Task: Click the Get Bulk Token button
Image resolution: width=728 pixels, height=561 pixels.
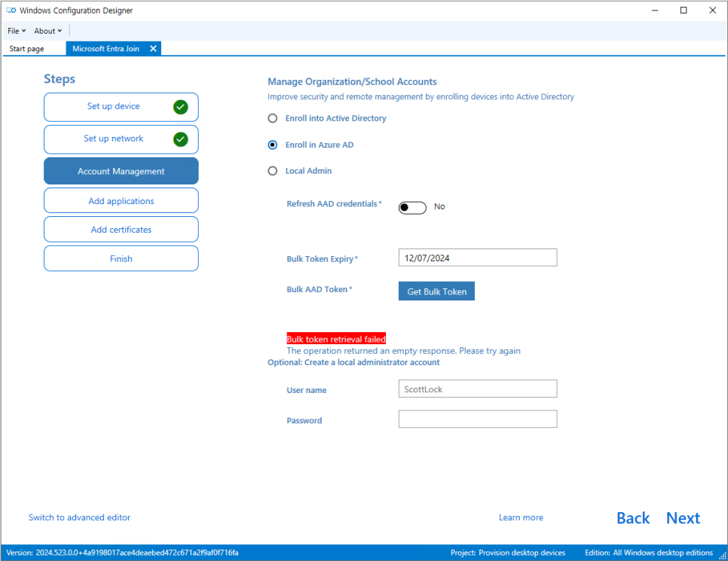Action: pyautogui.click(x=436, y=291)
